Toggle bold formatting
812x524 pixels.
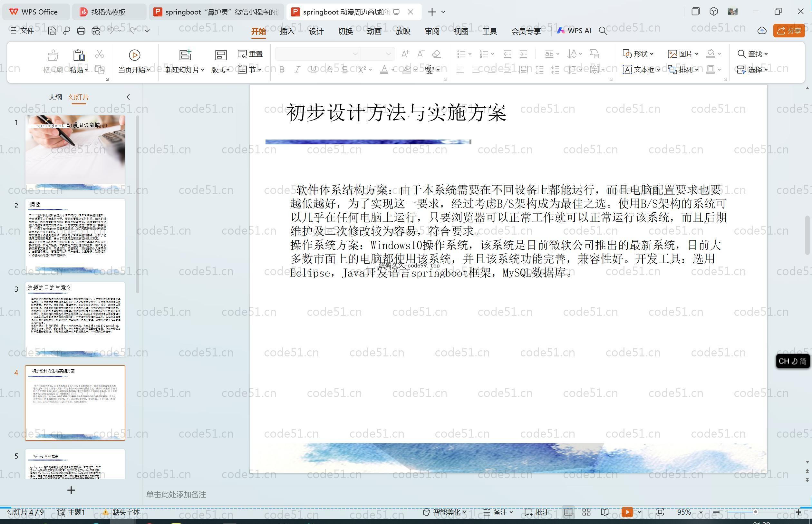coord(282,70)
